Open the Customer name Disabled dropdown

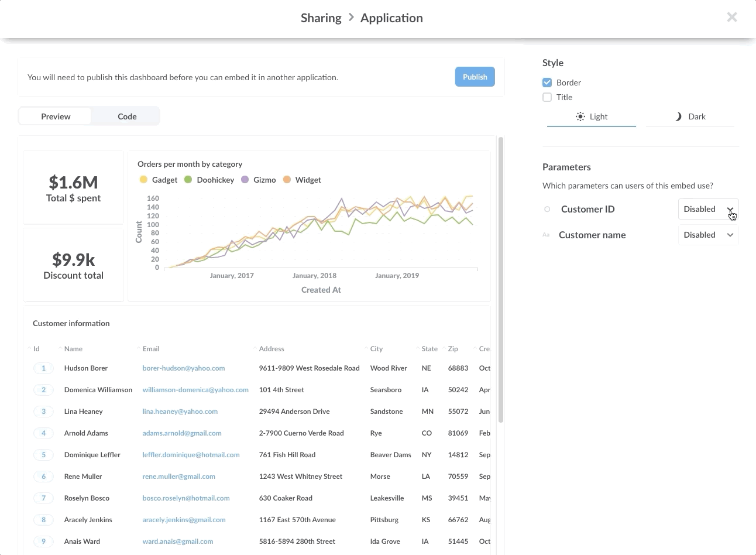[708, 235]
